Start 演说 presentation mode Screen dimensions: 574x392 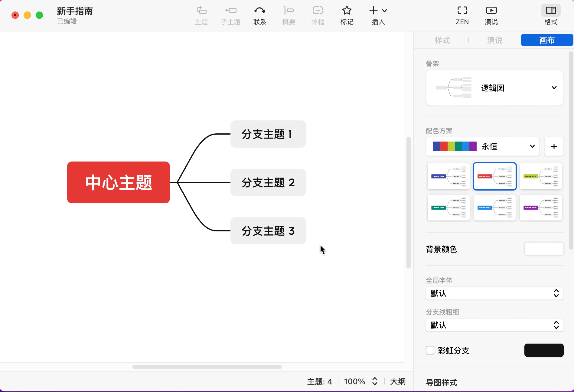pos(491,15)
